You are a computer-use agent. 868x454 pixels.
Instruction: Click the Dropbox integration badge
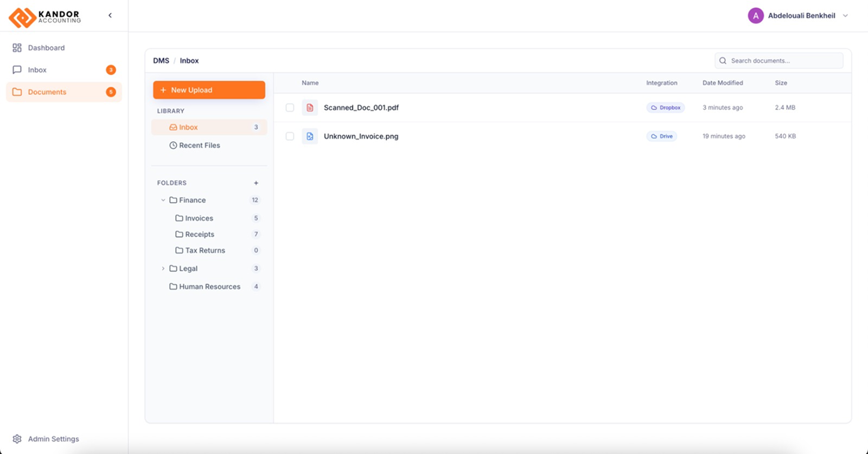click(x=665, y=108)
